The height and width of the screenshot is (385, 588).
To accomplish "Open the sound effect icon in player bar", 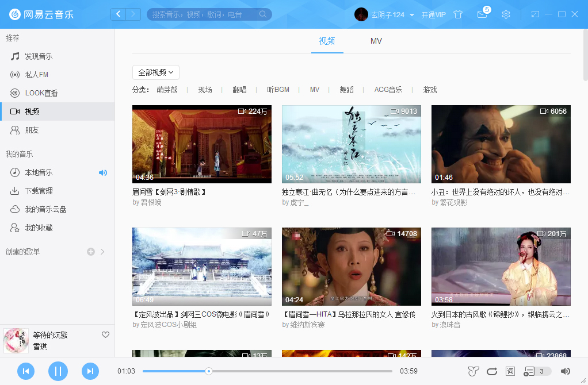I will (x=473, y=371).
